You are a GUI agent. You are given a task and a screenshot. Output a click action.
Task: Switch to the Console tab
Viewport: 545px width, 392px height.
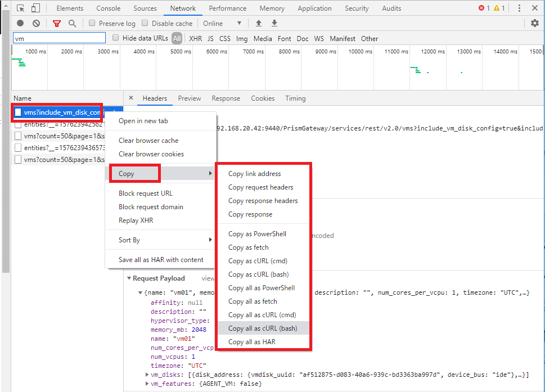point(109,8)
